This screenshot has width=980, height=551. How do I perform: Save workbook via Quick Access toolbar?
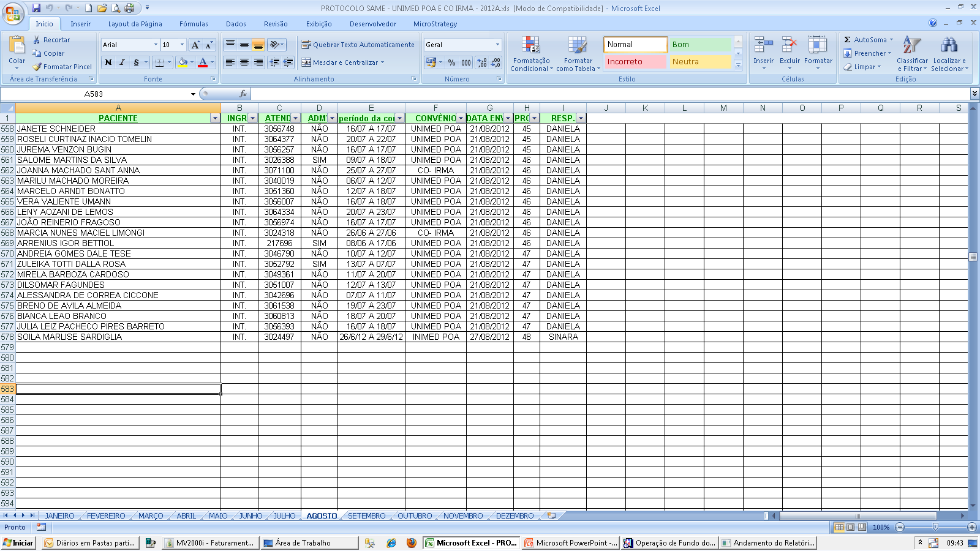point(36,8)
